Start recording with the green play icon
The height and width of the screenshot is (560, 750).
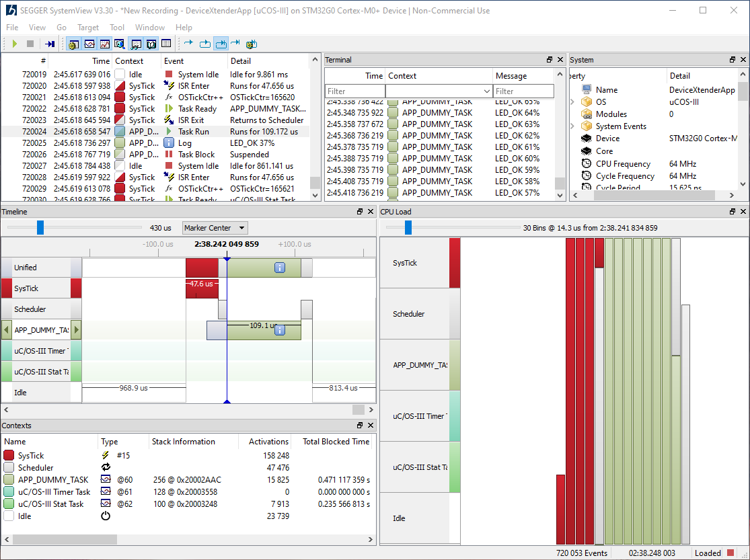(15, 44)
